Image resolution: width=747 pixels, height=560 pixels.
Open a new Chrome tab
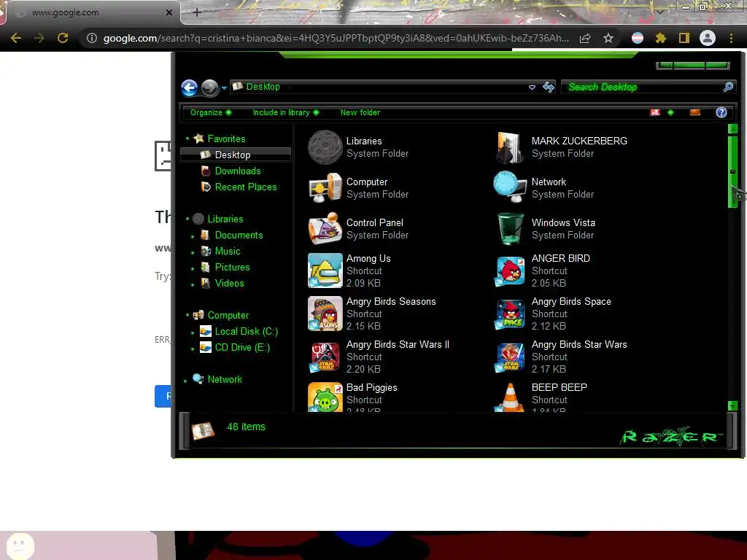(197, 12)
